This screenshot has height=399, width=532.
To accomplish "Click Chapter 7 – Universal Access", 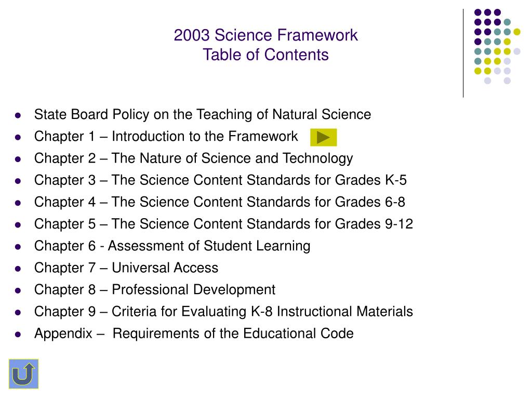I will pos(126,268).
